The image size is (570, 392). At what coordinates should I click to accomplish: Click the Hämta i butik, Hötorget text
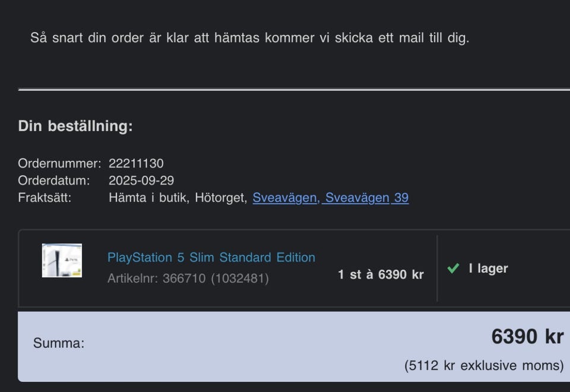tap(178, 198)
